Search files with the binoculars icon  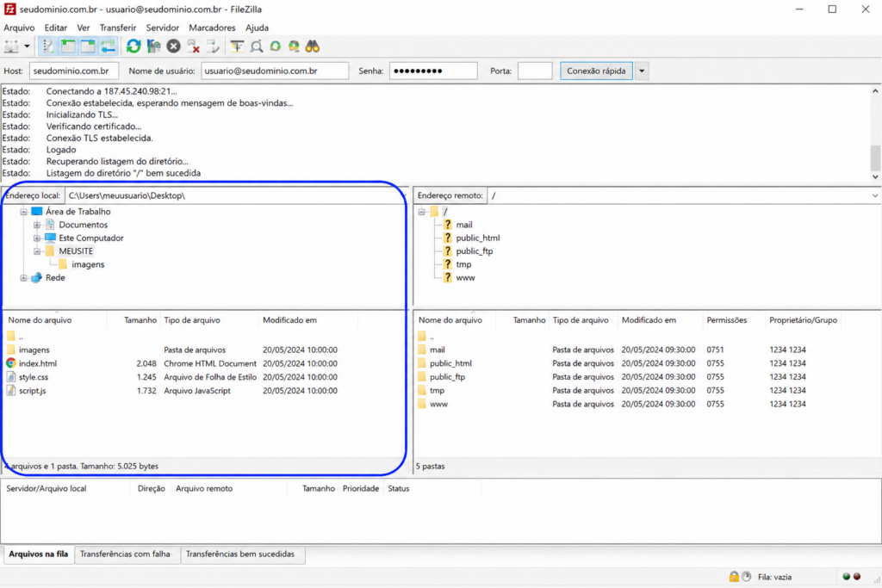coord(313,46)
